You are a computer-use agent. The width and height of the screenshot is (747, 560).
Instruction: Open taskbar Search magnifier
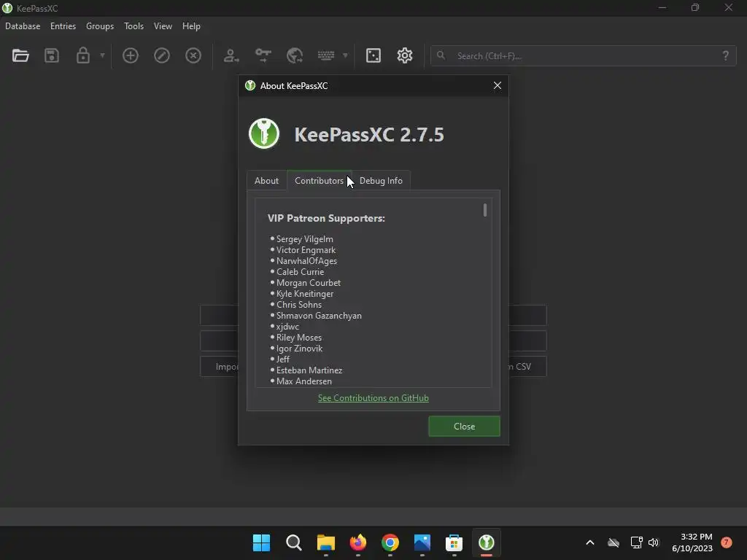click(x=293, y=542)
